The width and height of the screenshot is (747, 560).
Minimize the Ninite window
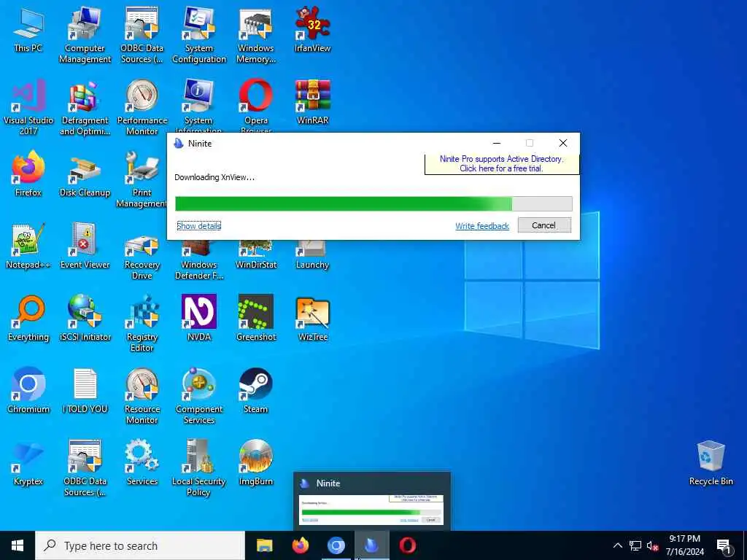pos(496,143)
